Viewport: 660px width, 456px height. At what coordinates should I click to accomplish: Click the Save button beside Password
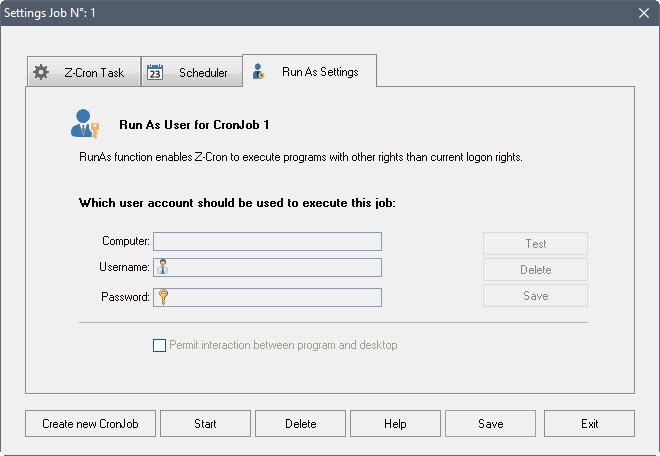(535, 296)
